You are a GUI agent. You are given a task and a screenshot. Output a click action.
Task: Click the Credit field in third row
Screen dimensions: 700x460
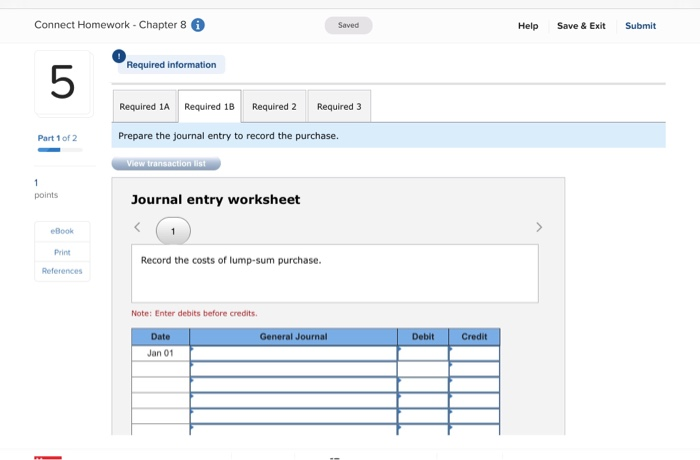pos(474,385)
